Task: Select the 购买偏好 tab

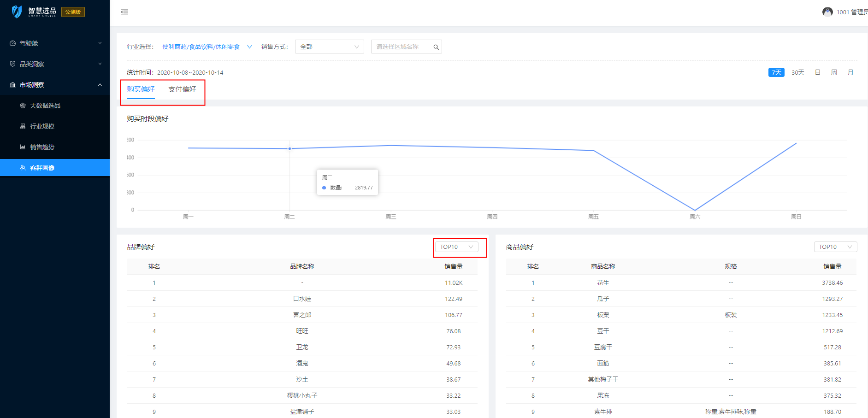Action: pyautogui.click(x=141, y=89)
